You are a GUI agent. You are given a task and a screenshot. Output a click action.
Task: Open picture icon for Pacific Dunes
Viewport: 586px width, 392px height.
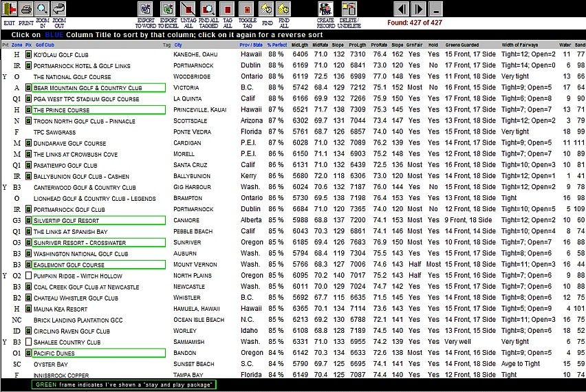[28, 353]
